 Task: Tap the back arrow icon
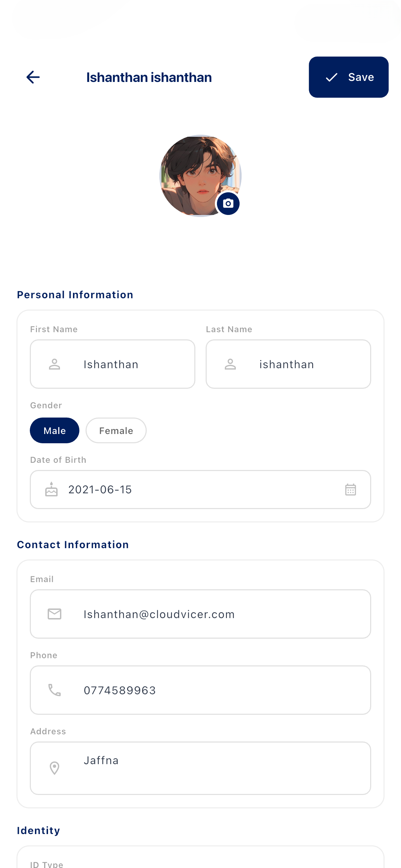33,77
